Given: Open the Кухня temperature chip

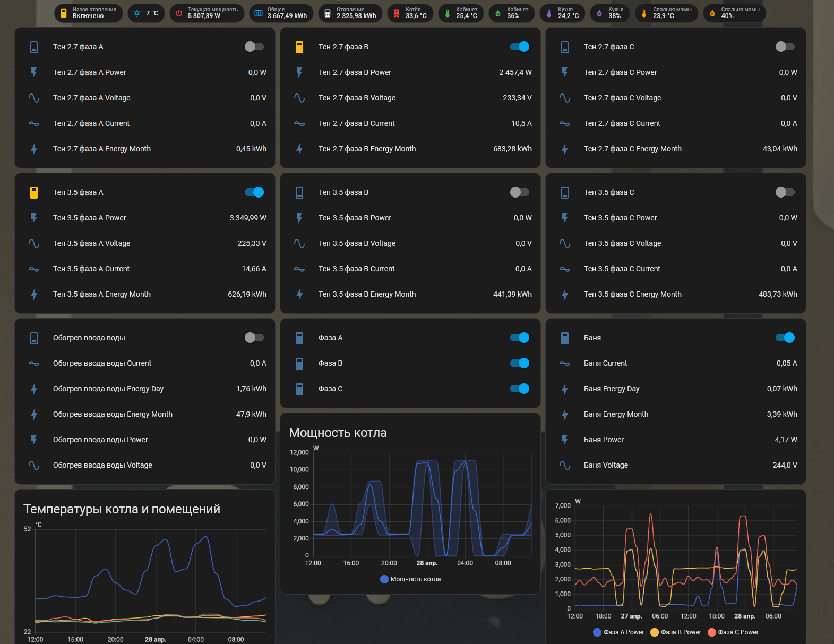Looking at the screenshot, I should [562, 13].
